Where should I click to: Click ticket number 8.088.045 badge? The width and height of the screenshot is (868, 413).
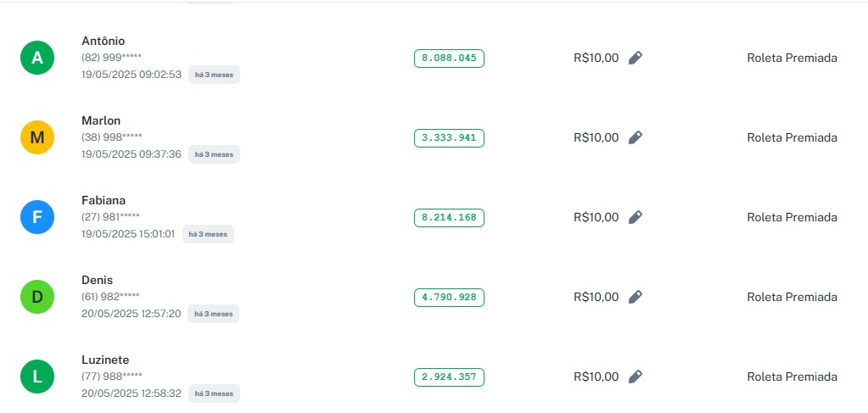pos(449,59)
